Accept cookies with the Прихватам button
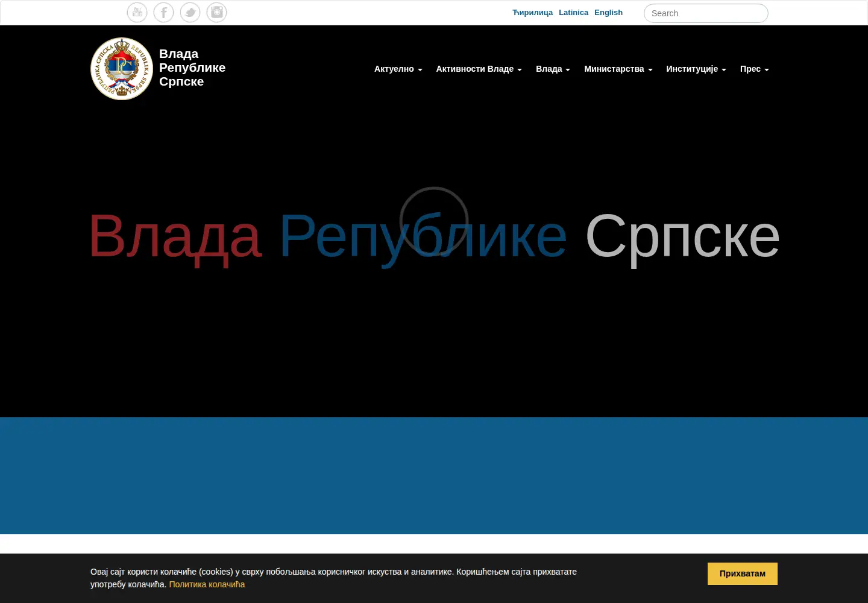Screen dimensions: 868x603 (x=743, y=573)
